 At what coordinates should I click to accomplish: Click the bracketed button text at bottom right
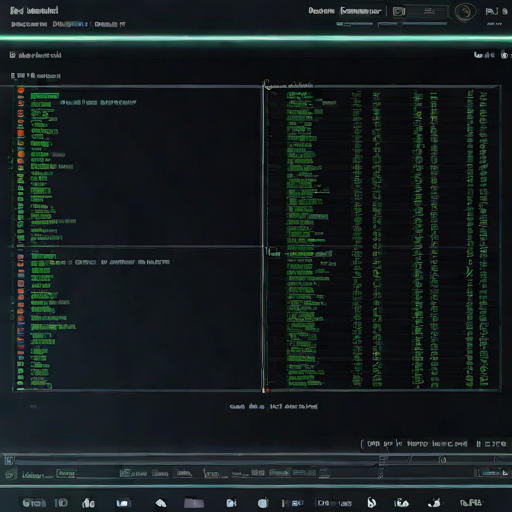tap(414, 444)
